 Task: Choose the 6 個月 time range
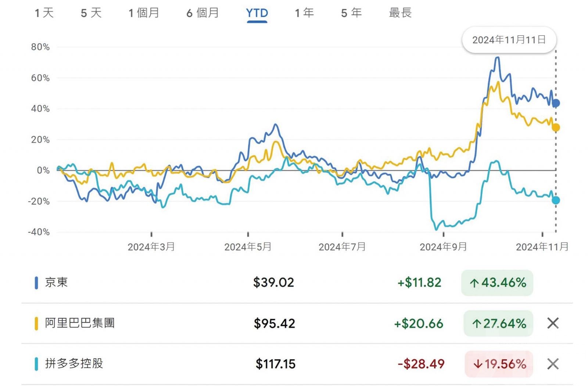[x=202, y=13]
